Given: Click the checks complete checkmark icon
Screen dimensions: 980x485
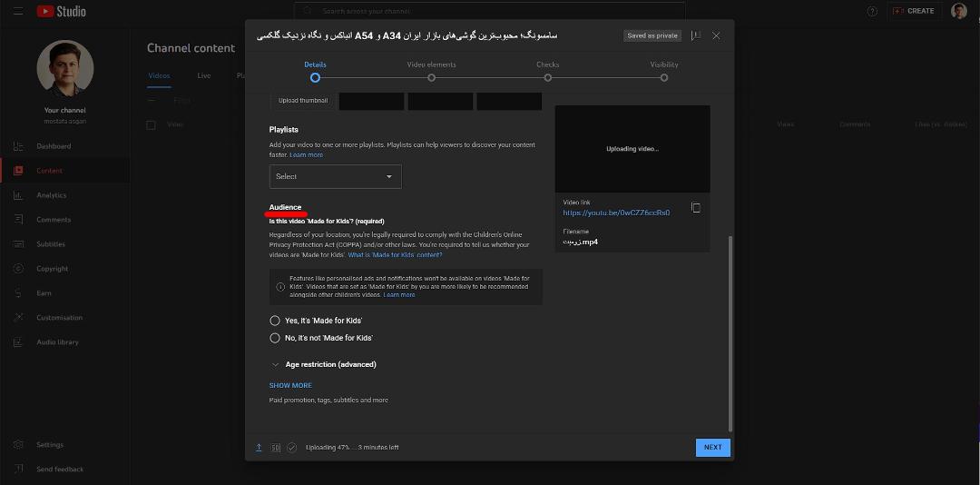Looking at the screenshot, I should [292, 448].
